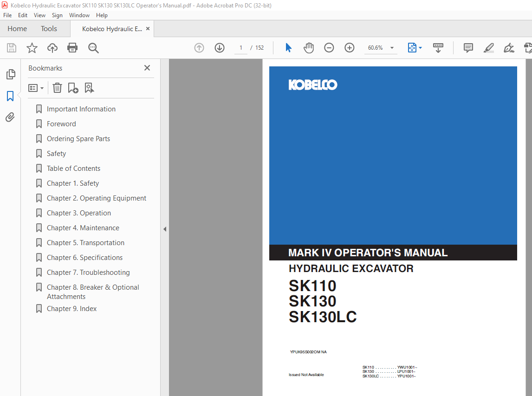The image size is (532, 396).
Task: Jump to Chapter 3. Operation
Action: pyautogui.click(x=79, y=213)
